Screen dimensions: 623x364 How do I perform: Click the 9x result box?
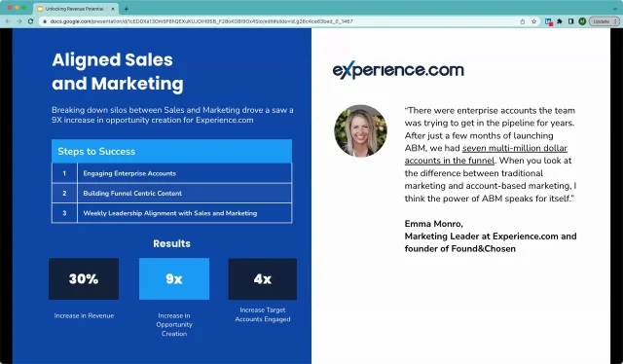click(174, 279)
